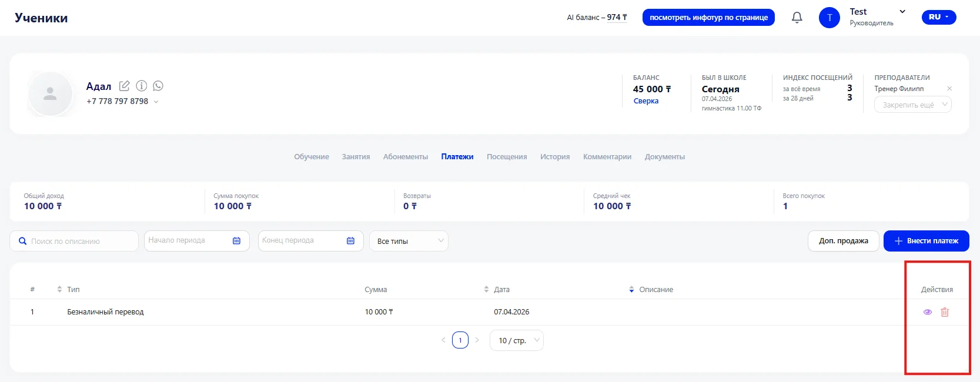This screenshot has height=382, width=980.
Task: Click Баланс value 45 000 ₸
Action: pos(652,89)
